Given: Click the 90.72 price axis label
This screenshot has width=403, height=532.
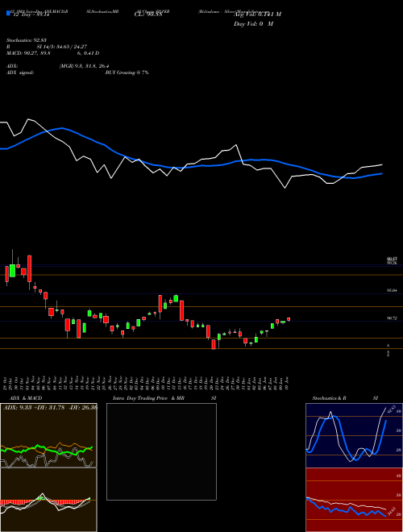Looking at the screenshot, I should (x=392, y=318).
